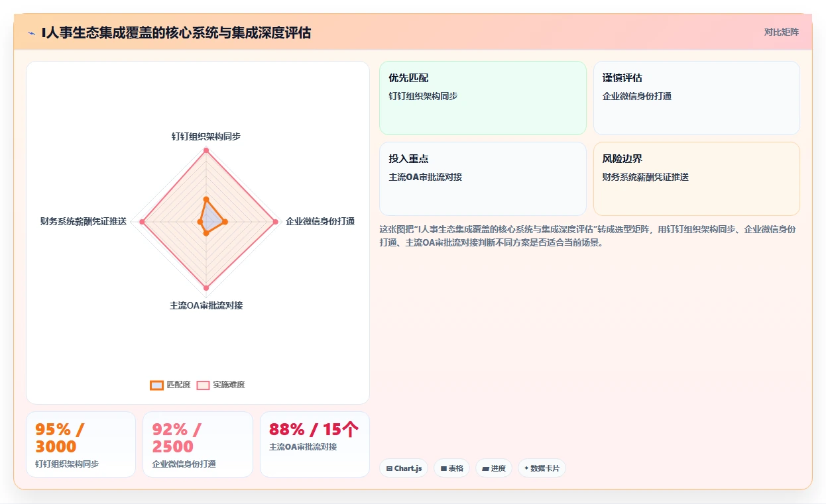Viewport: 826px width, 504px height.
Task: Click the top pink radar data point
Action: (x=206, y=151)
